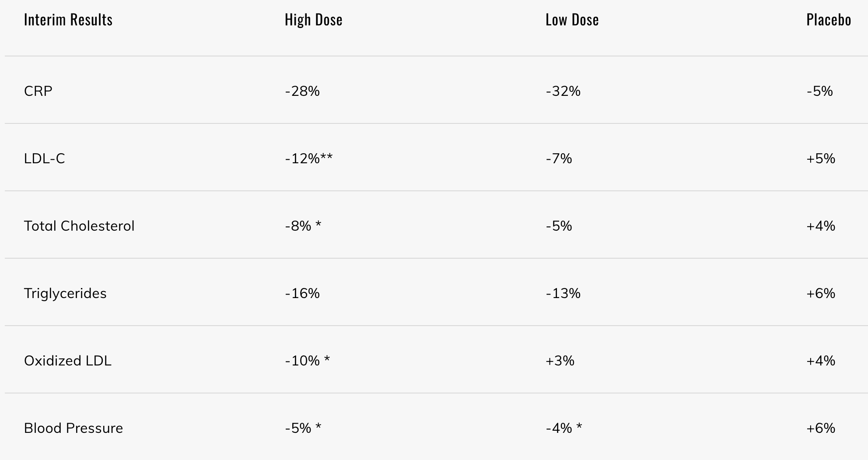Click the Low Dose column header

(x=572, y=20)
